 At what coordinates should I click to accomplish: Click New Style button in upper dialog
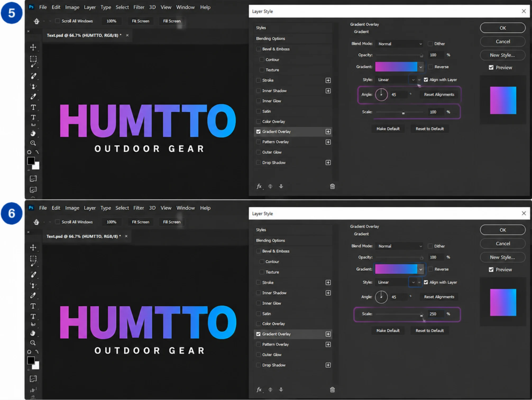point(503,55)
